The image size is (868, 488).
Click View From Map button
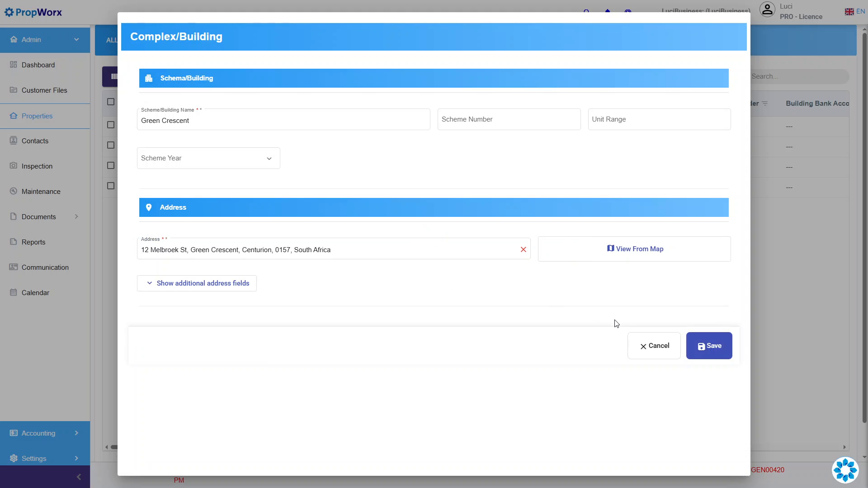pos(634,249)
